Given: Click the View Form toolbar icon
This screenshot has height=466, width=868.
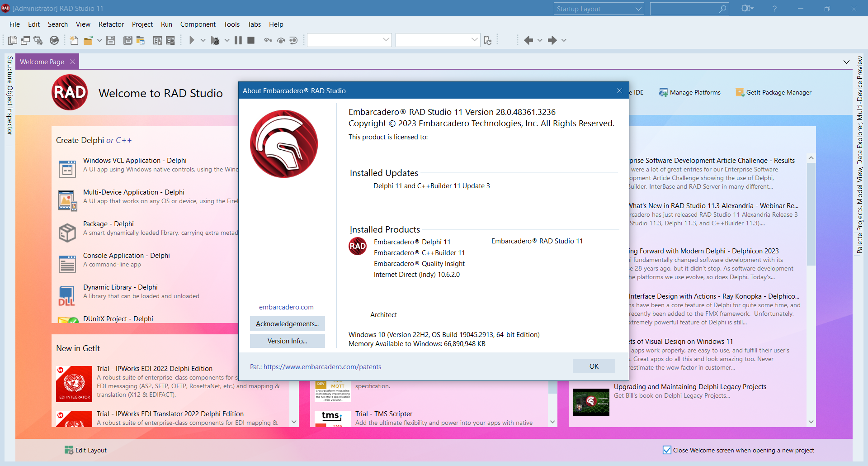Looking at the screenshot, I should [x=25, y=40].
